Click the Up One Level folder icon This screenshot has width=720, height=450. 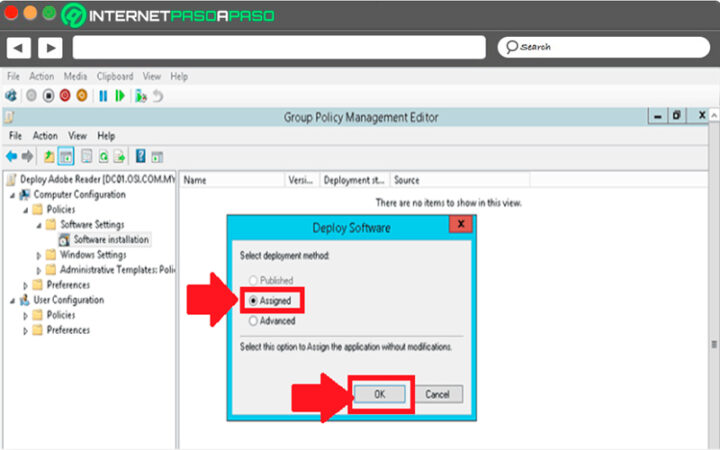point(48,156)
